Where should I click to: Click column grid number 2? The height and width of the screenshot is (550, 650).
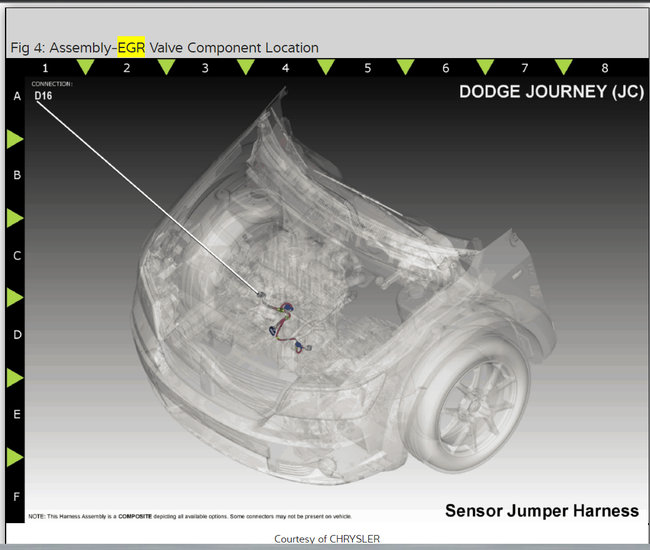point(127,68)
